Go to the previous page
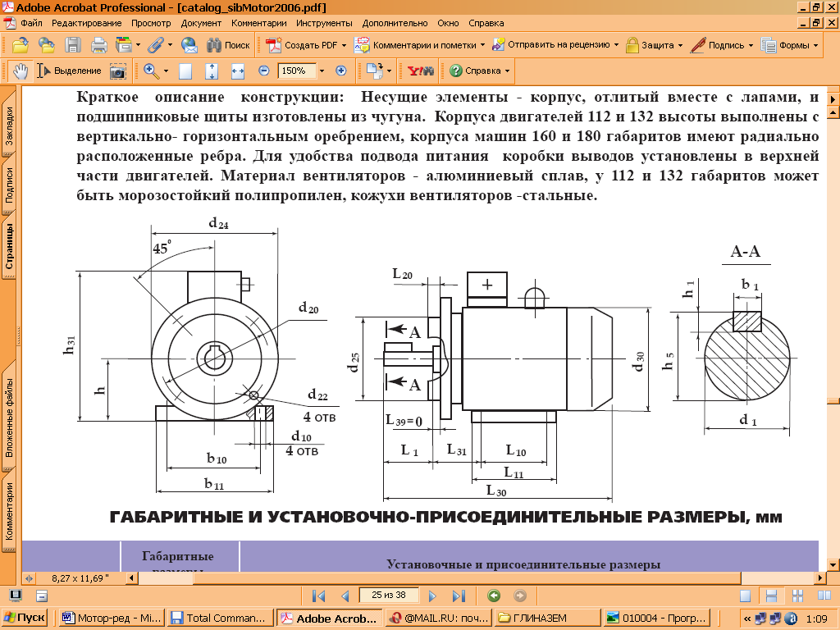The width and height of the screenshot is (840, 630). pyautogui.click(x=345, y=596)
